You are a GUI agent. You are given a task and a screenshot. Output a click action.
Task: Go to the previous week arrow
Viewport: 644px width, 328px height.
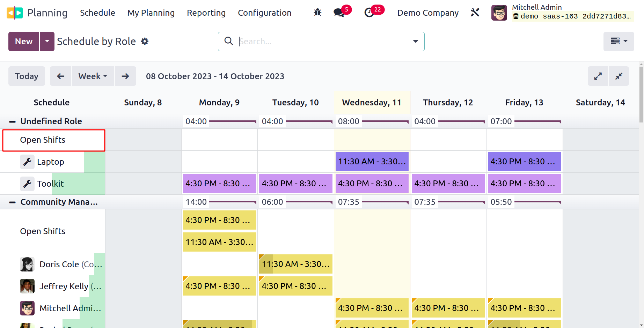(x=61, y=76)
